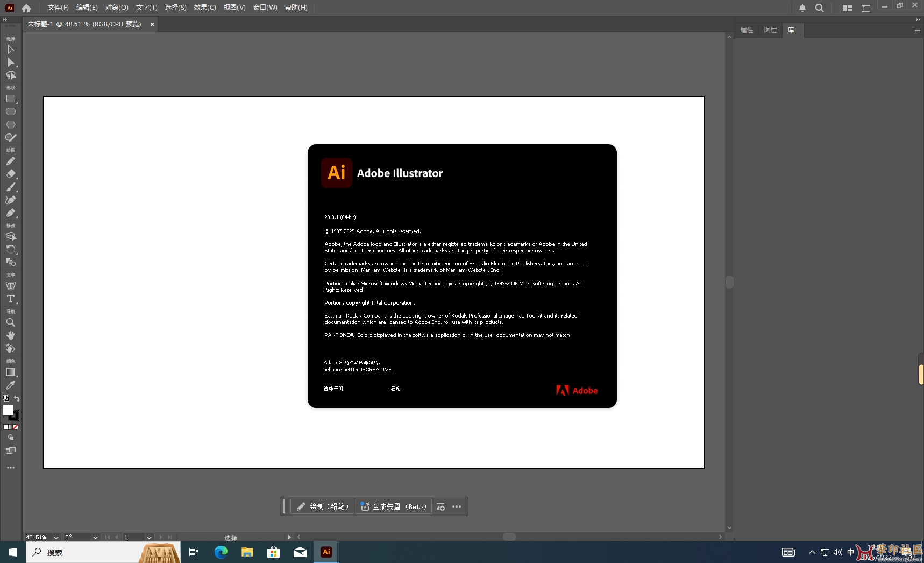Expand the left toolbar double arrows
924x563 pixels.
[x=5, y=19]
